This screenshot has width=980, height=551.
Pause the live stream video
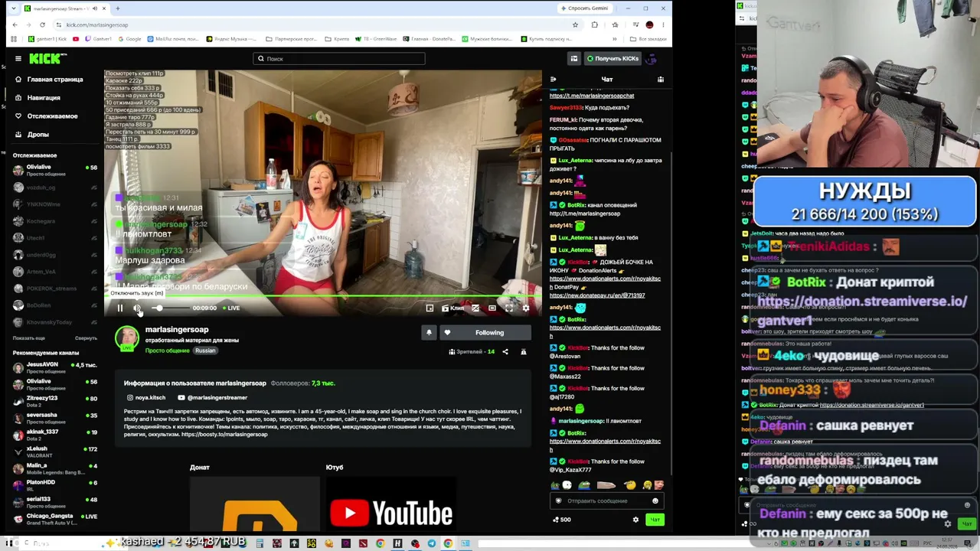pyautogui.click(x=119, y=308)
